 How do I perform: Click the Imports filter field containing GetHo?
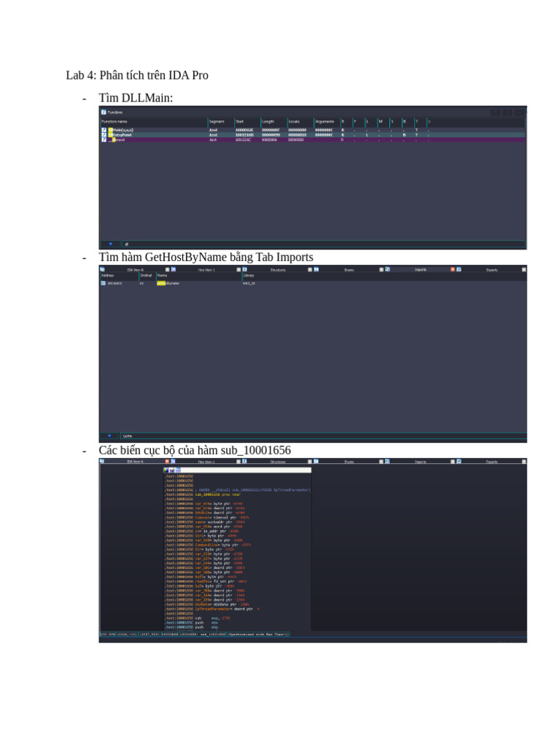click(322, 436)
